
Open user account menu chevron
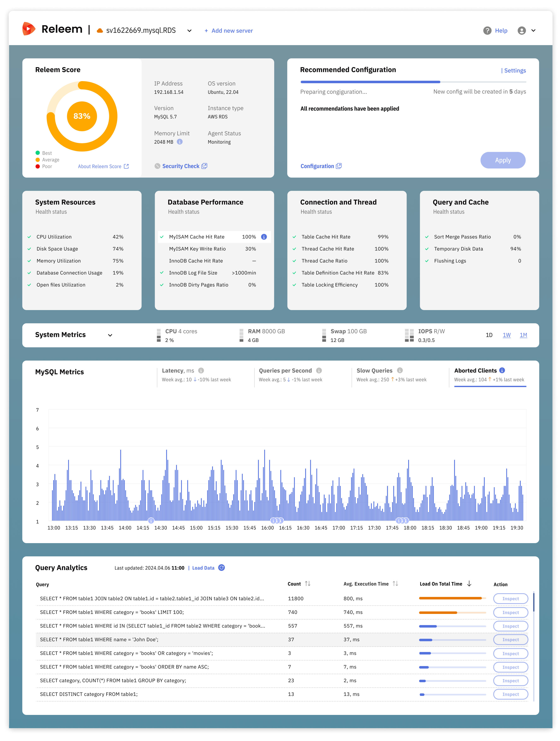coord(533,30)
